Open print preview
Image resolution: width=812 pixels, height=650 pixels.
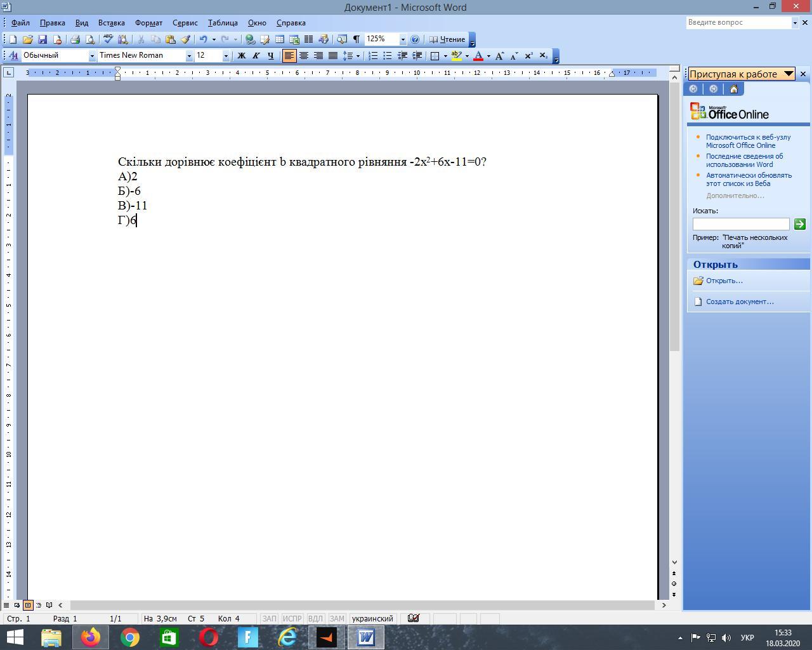[x=89, y=39]
